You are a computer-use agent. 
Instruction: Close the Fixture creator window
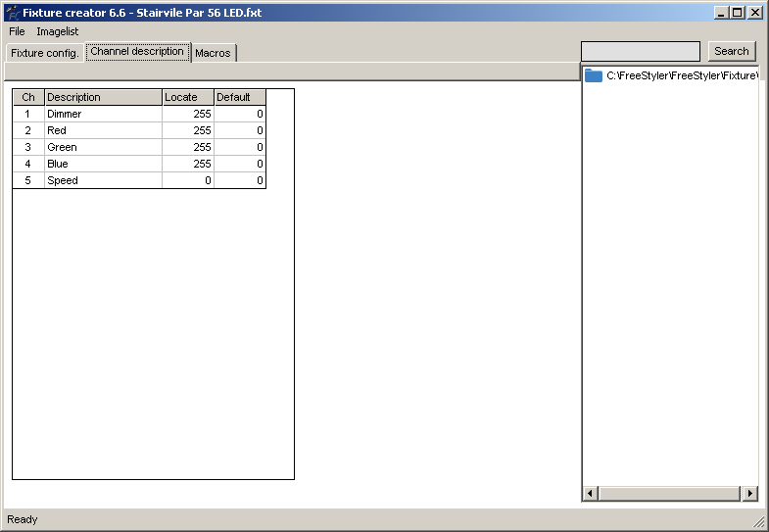pyautogui.click(x=755, y=13)
